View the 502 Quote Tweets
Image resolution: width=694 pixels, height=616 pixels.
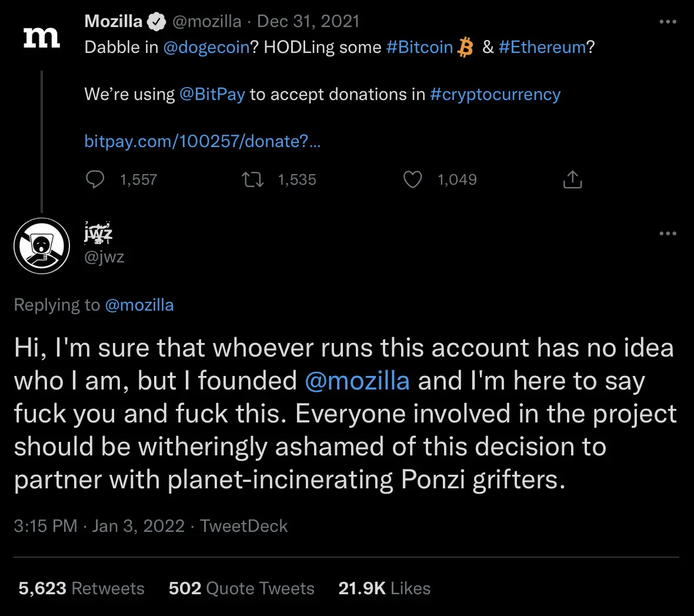click(x=241, y=588)
